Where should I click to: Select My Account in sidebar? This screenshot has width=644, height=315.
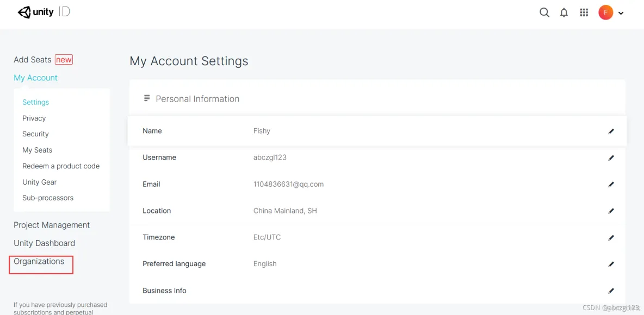(x=36, y=78)
